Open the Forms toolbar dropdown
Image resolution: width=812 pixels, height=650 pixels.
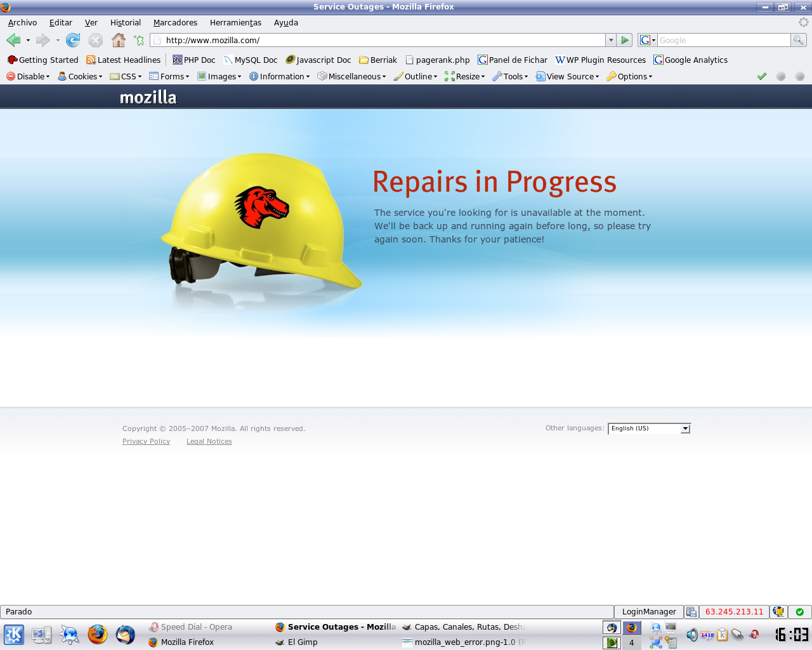169,76
